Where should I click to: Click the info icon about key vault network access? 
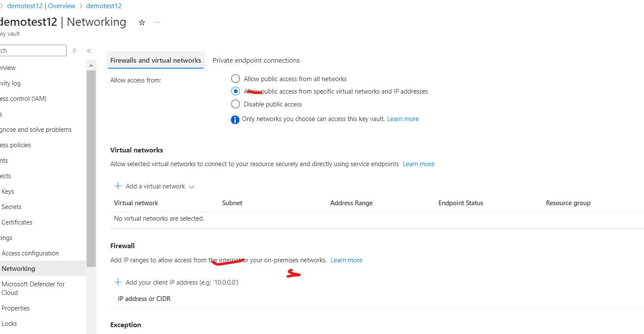tap(235, 119)
